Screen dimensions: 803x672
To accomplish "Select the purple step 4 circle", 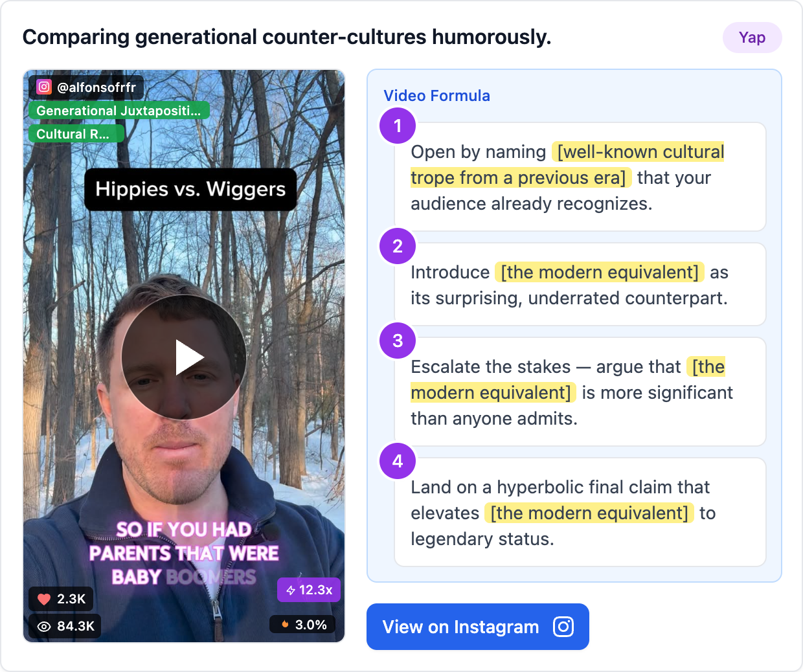I will coord(398,461).
